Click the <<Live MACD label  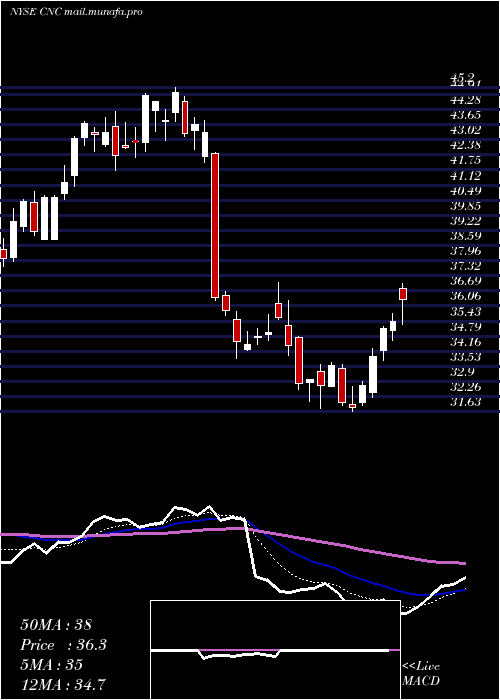[421, 674]
